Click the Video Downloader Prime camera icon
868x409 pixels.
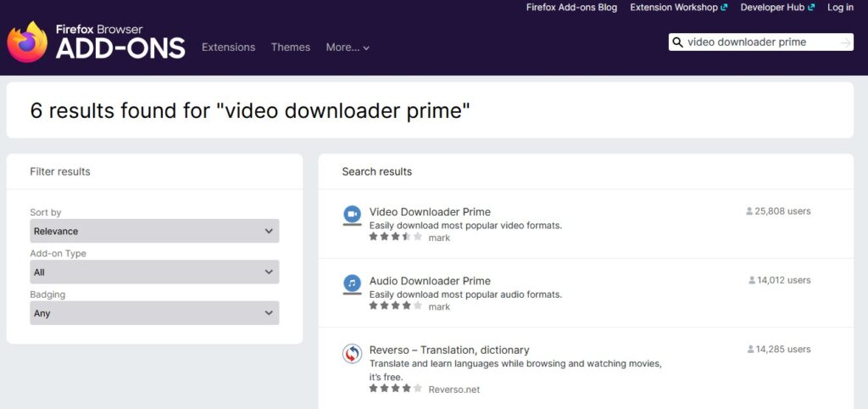[352, 215]
